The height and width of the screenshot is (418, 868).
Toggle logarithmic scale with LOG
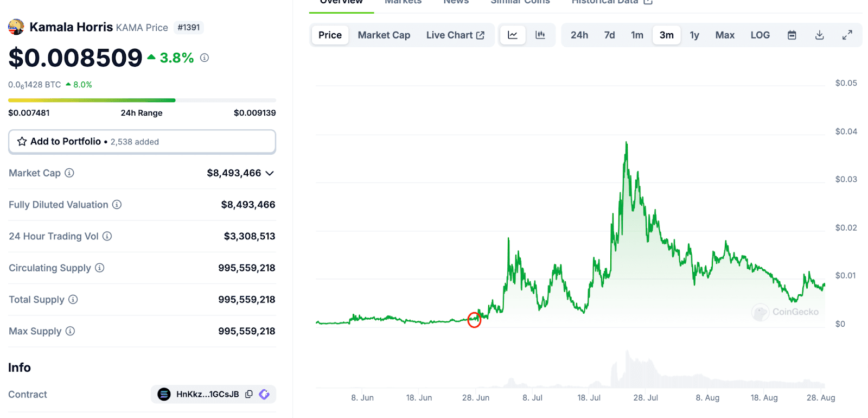759,34
